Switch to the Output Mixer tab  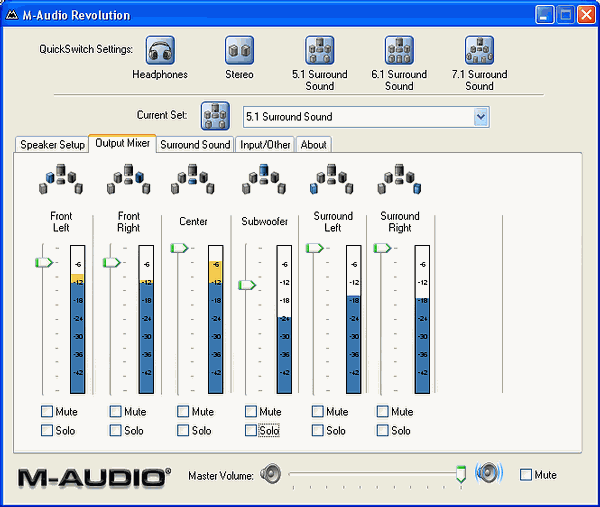pyautogui.click(x=122, y=143)
